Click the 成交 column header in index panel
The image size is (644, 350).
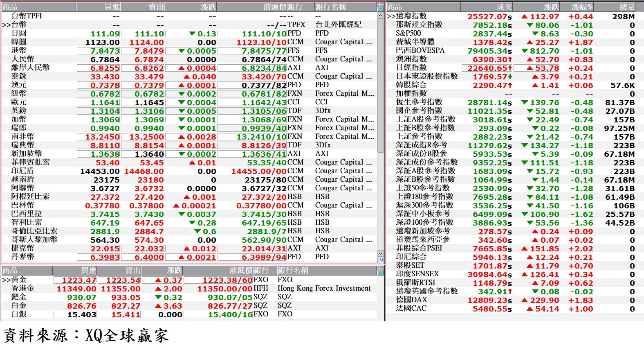coord(487,7)
